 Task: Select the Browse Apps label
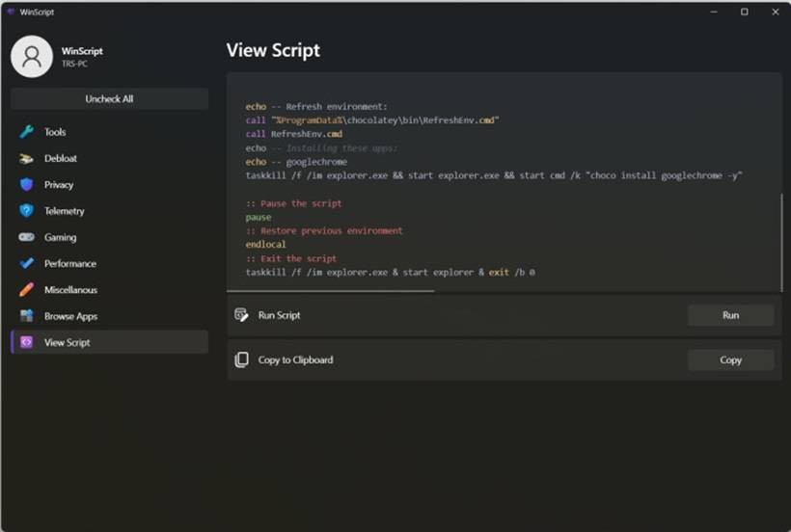coord(70,316)
